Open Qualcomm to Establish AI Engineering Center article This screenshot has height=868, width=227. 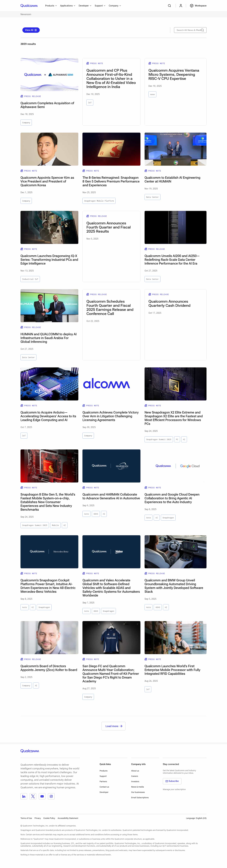tap(172, 180)
